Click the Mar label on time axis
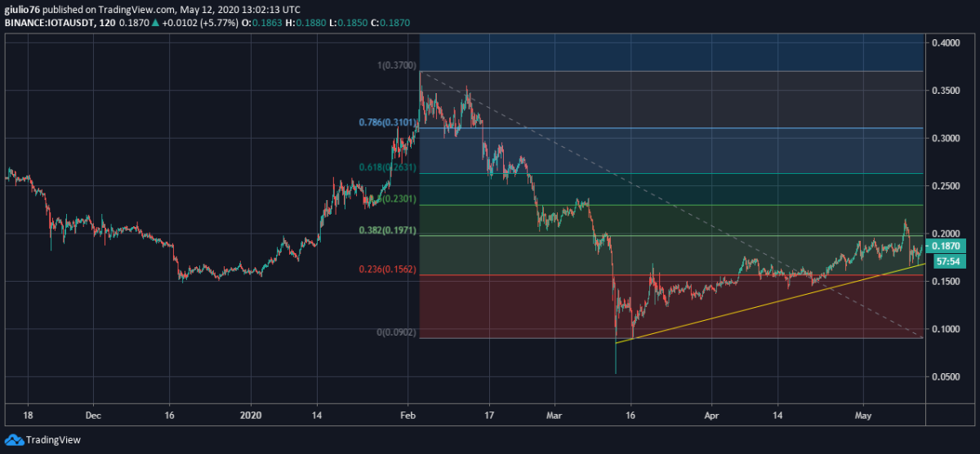Viewport: 980px width, 454px height. click(554, 415)
